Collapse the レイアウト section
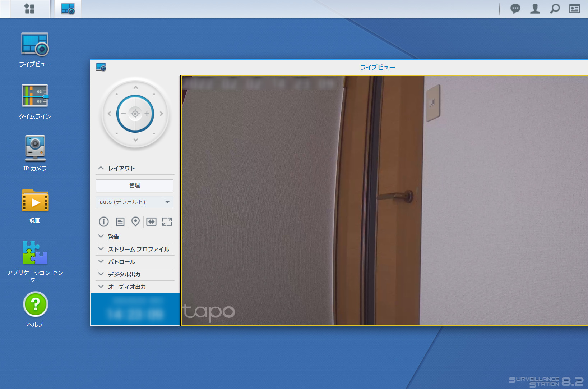This screenshot has height=389, width=588. (135, 168)
